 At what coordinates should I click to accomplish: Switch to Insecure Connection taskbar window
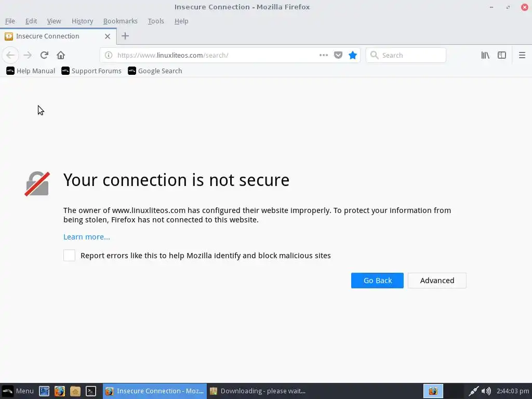(155, 391)
